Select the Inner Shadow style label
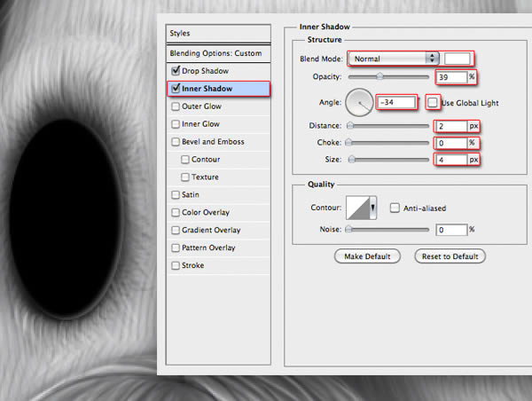This screenshot has width=532, height=401. click(x=207, y=89)
